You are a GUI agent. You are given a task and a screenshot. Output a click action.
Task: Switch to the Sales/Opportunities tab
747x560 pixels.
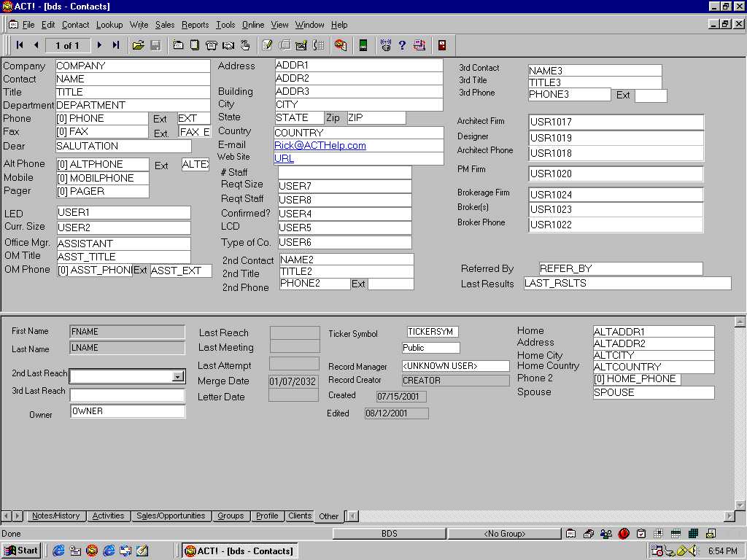[171, 516]
